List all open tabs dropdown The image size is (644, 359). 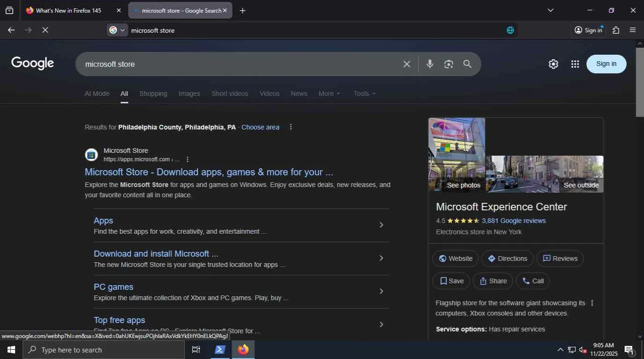tap(550, 10)
